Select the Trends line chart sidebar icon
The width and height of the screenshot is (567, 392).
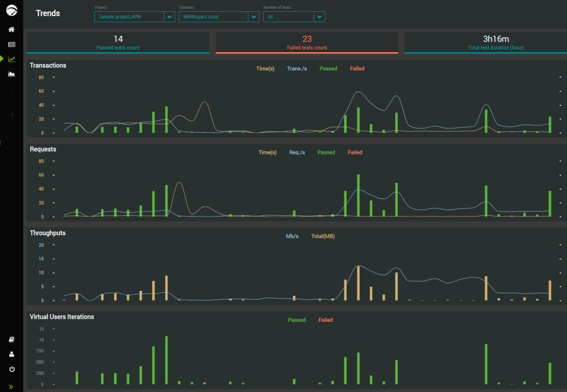(12, 60)
